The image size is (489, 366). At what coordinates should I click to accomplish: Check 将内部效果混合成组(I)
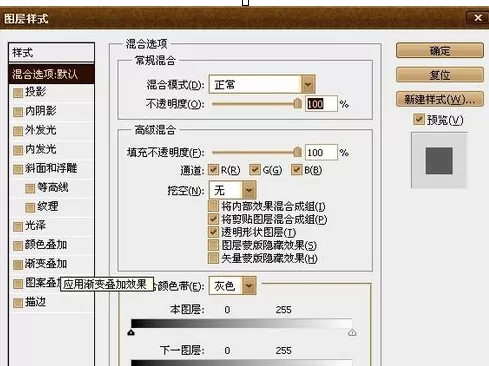(x=213, y=206)
